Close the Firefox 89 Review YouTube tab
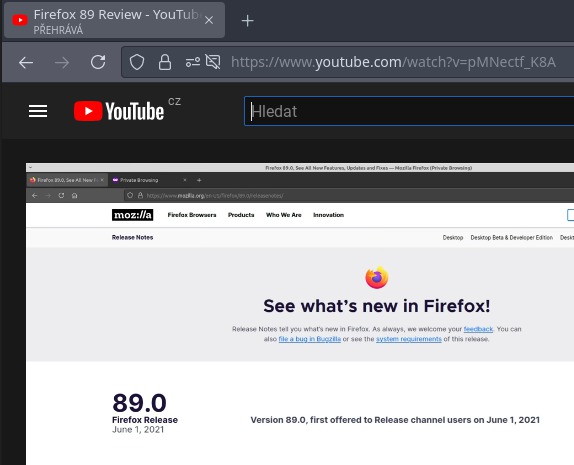574x465 pixels. point(209,20)
